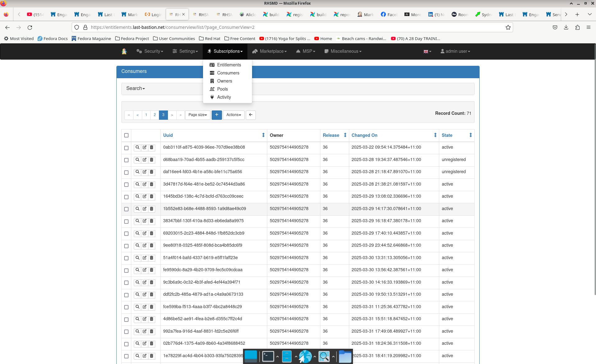596x364 pixels.
Task: Launch the terminal from the dock
Action: click(x=268, y=356)
